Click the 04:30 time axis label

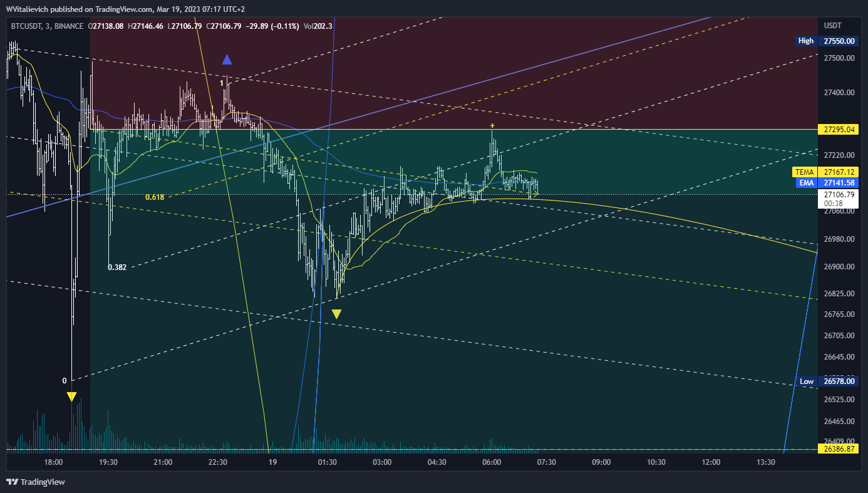click(437, 462)
